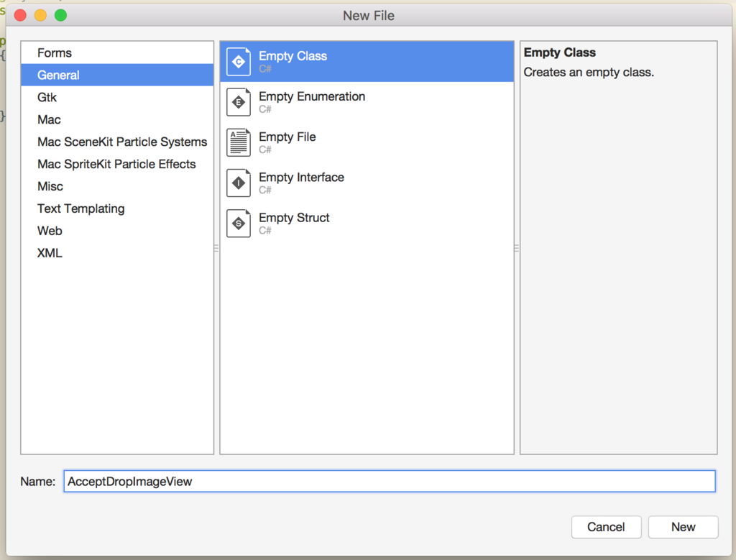Select Mac SceneKit Particle Systems category

click(x=117, y=142)
